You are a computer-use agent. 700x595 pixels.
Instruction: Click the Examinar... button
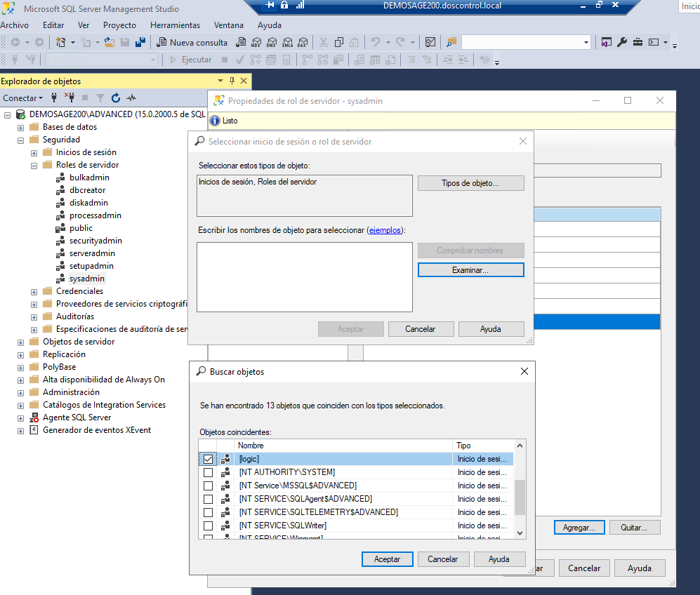pyautogui.click(x=470, y=270)
